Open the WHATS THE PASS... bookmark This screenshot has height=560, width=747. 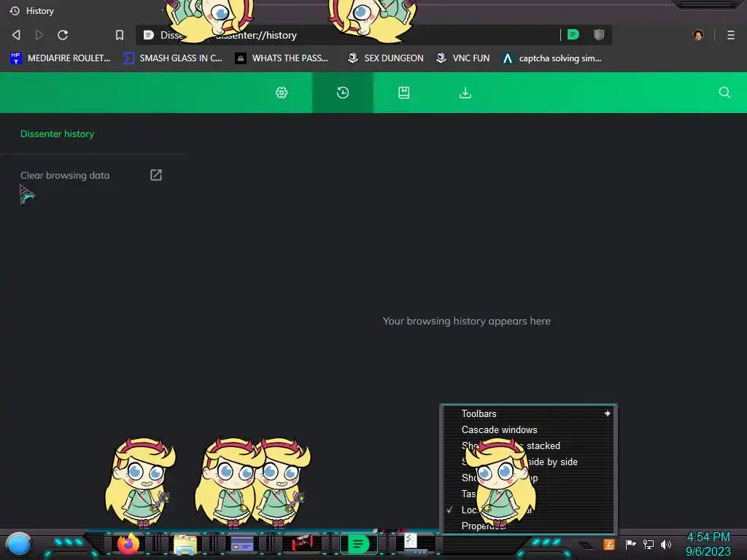[x=282, y=58]
